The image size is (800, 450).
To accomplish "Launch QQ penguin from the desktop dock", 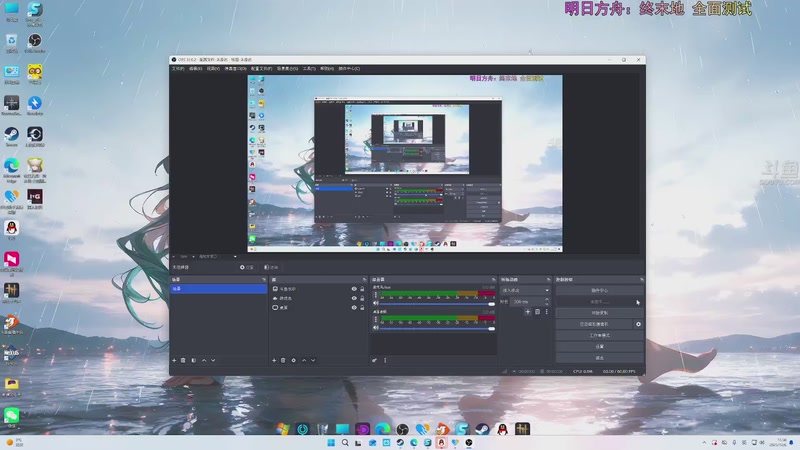I will 503,429.
